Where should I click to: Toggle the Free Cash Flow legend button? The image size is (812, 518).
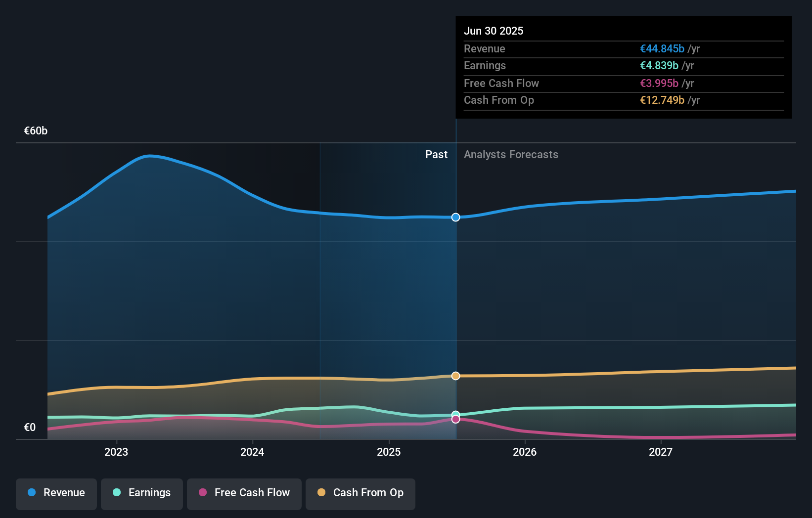click(244, 494)
